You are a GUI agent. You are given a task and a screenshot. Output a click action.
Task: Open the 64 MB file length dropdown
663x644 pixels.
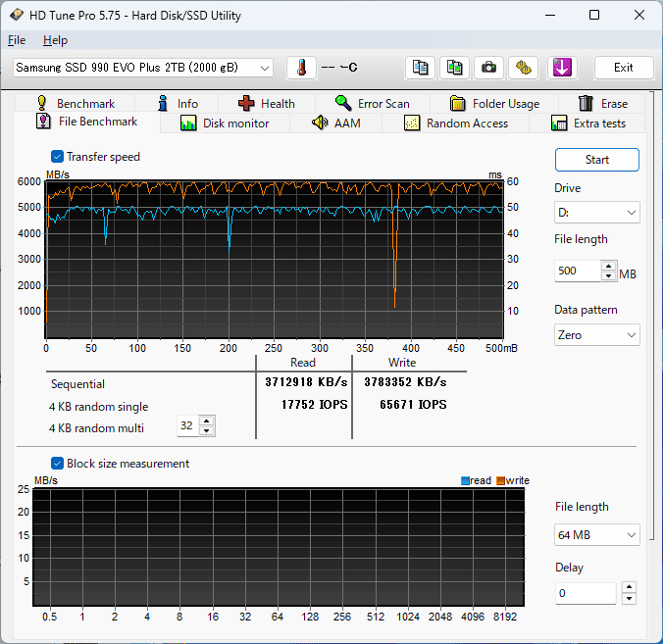[596, 535]
